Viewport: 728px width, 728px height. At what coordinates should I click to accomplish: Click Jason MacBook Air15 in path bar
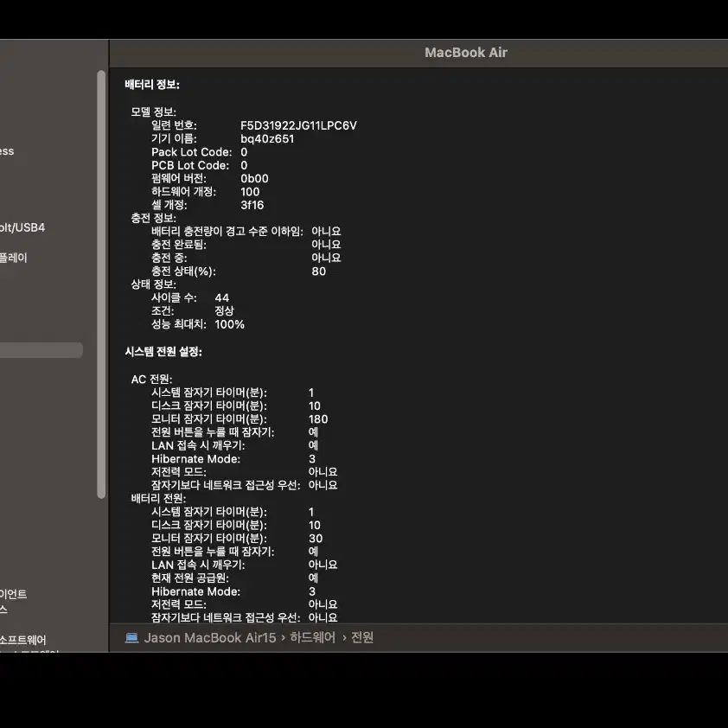210,637
